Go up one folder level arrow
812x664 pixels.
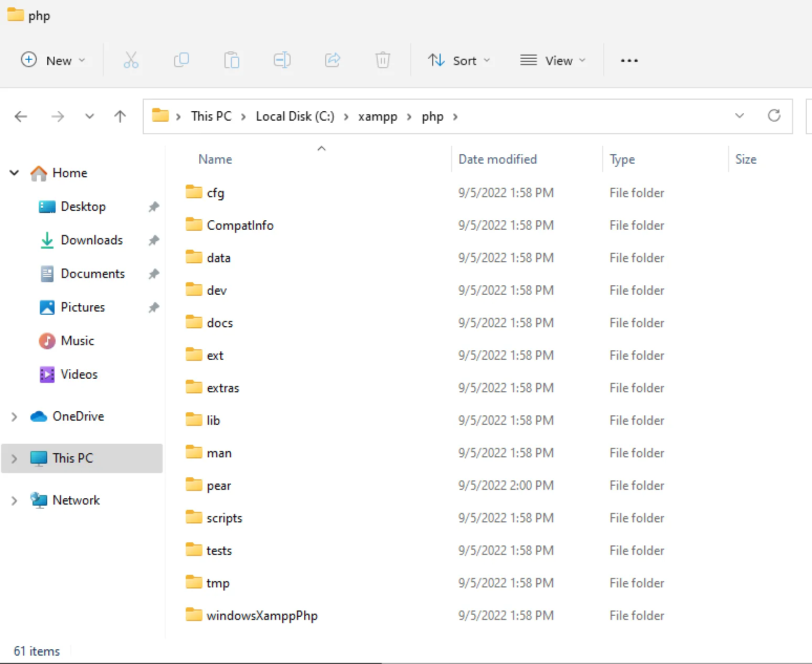pyautogui.click(x=120, y=116)
